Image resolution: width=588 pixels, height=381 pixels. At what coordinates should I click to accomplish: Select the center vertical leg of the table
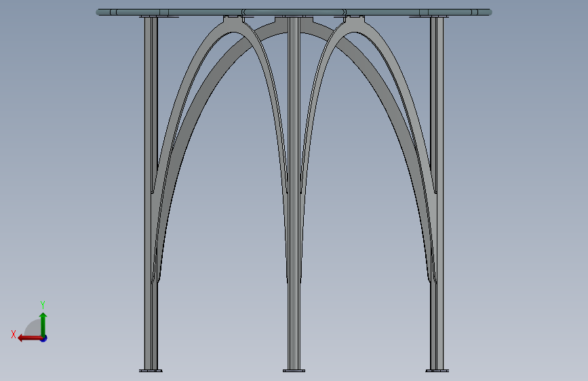tap(294, 193)
